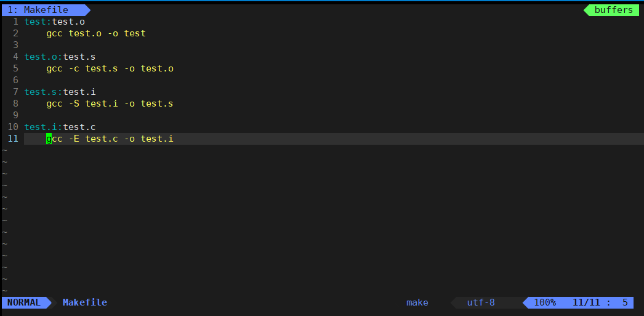Click the green cursor block on line 11
Image resolution: width=644 pixels, height=316 pixels.
[49, 139]
